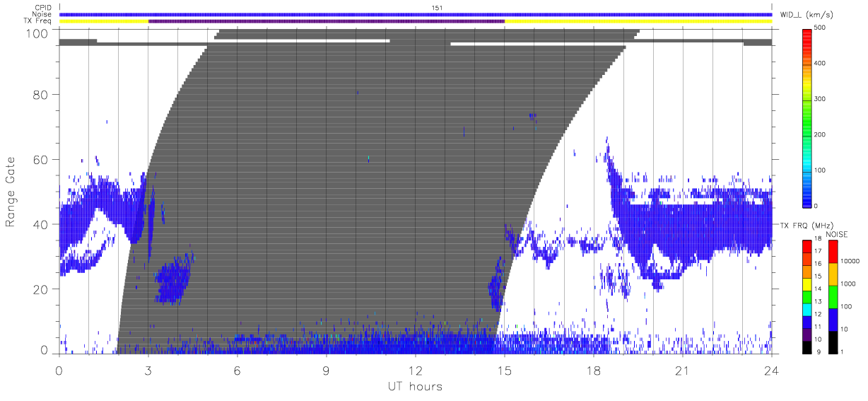This screenshot has height=401, width=868.
Task: Click UT hour tick label 3
Action: (x=148, y=370)
